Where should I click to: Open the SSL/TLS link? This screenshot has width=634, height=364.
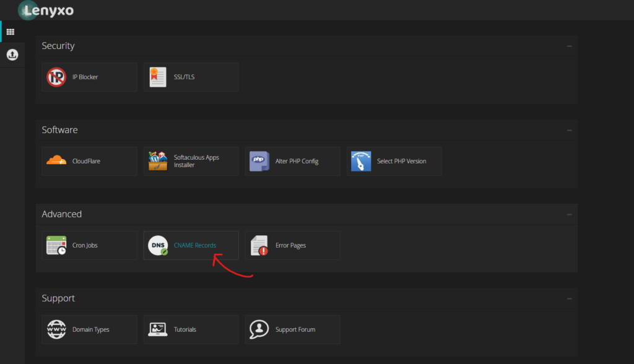[x=184, y=77]
